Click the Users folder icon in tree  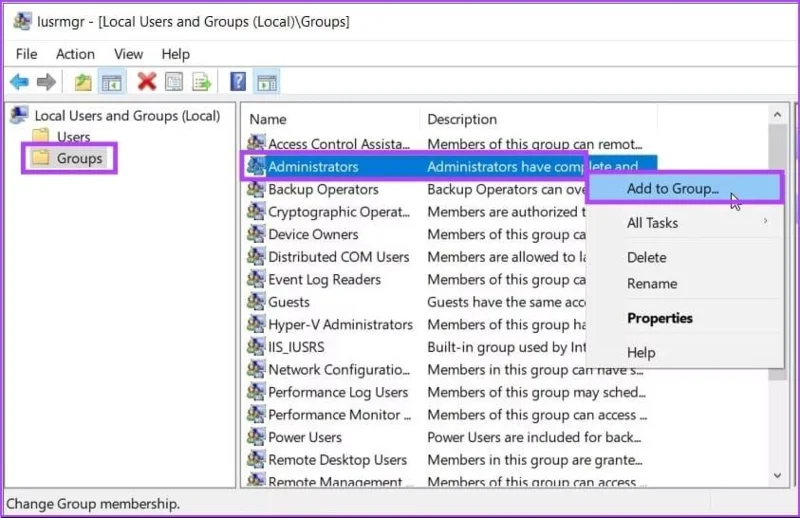click(x=40, y=136)
